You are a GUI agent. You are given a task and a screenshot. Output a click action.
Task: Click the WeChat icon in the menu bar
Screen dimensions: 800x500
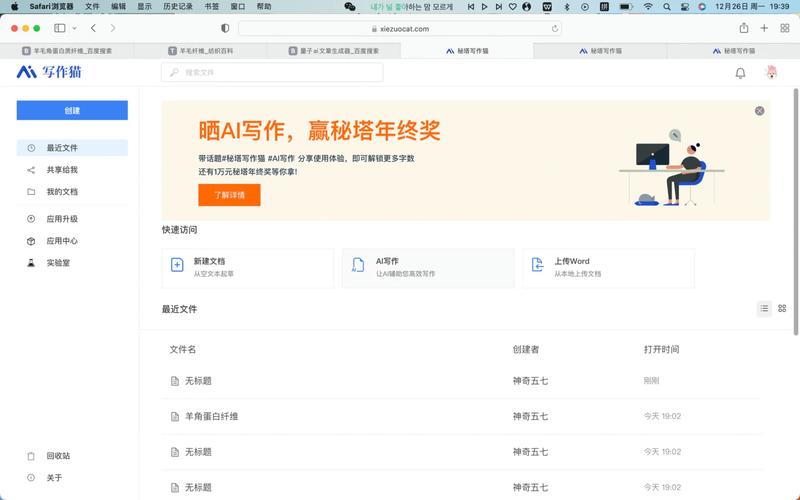pyautogui.click(x=350, y=7)
